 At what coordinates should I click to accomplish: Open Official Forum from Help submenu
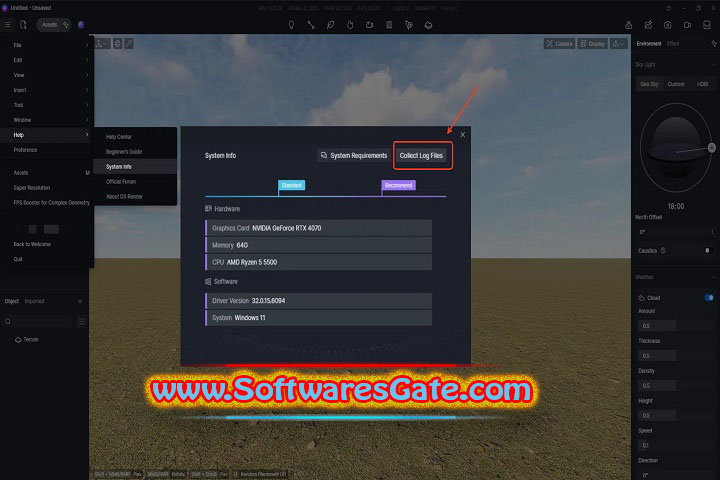click(135, 181)
